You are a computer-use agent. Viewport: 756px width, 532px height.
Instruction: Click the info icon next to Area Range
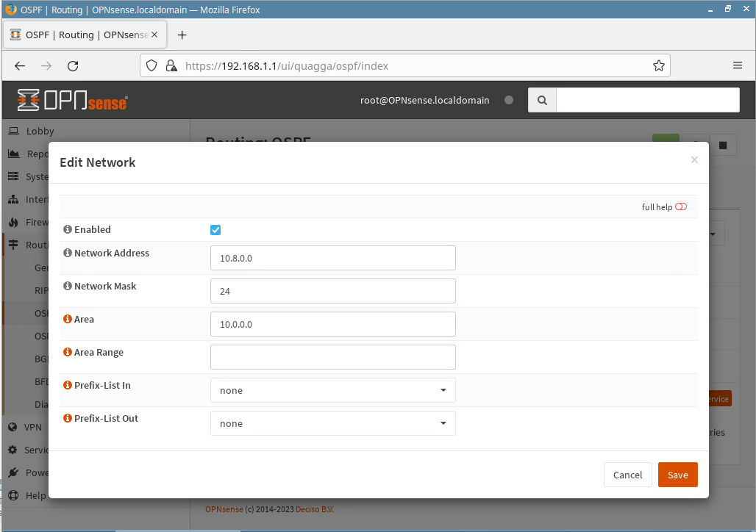click(68, 353)
